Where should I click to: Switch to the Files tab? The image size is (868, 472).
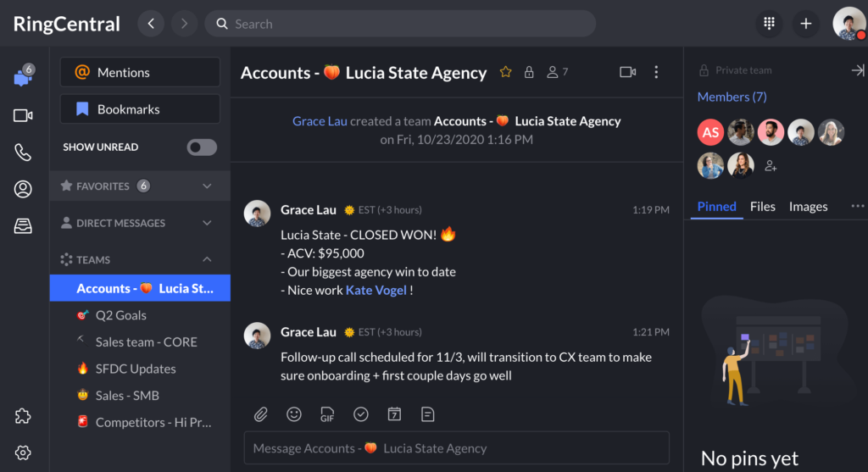[762, 207]
